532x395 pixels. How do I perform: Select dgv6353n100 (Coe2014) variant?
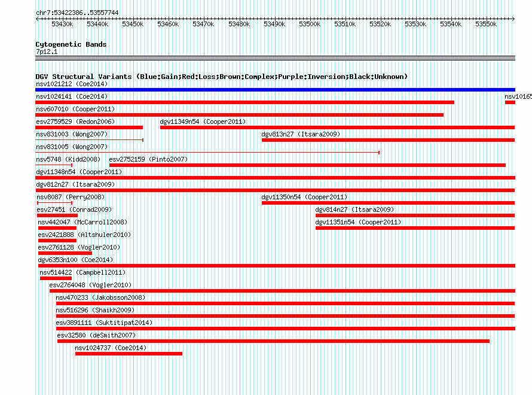pyautogui.click(x=75, y=260)
